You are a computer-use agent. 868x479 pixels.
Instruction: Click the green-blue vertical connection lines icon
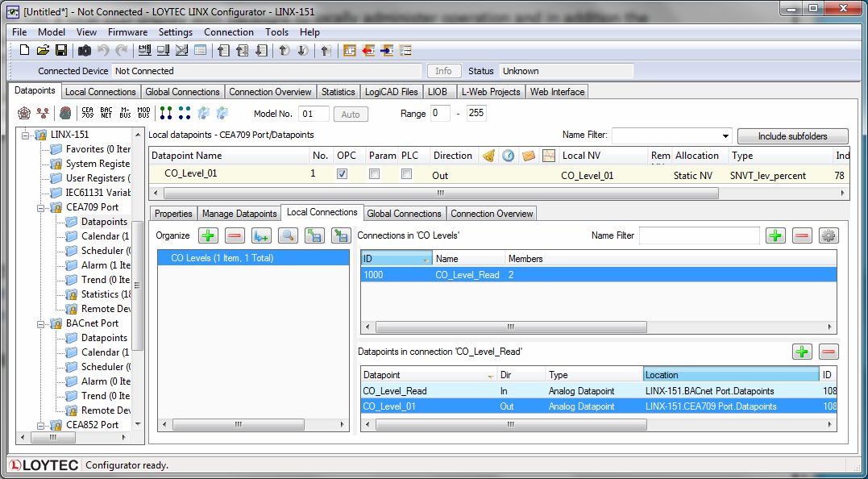coord(166,113)
